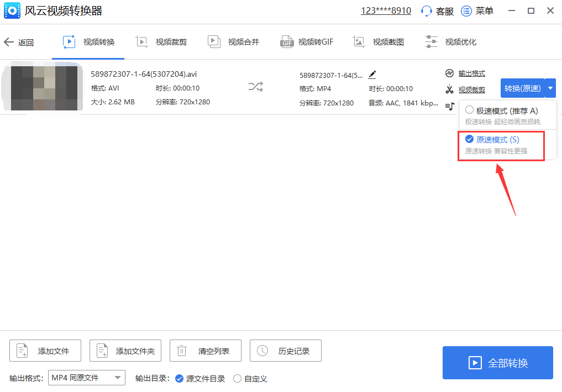
Task: Click the clock icon in 历史记录
Action: pos(262,351)
